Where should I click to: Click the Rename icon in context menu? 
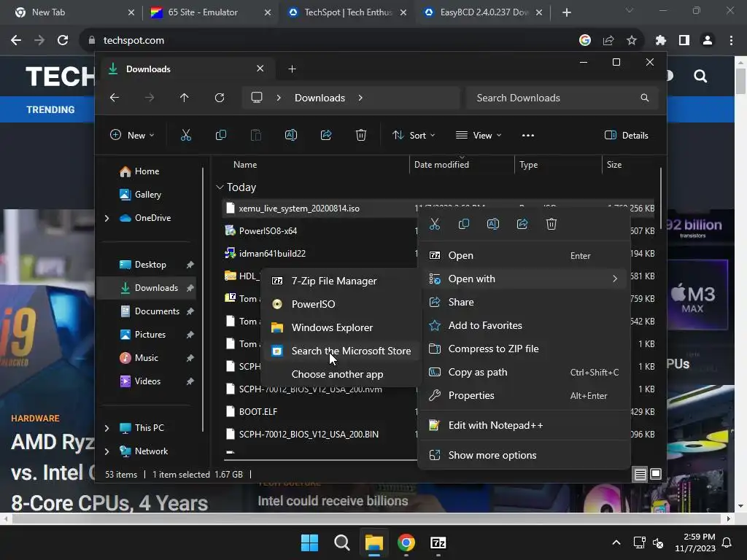point(493,224)
